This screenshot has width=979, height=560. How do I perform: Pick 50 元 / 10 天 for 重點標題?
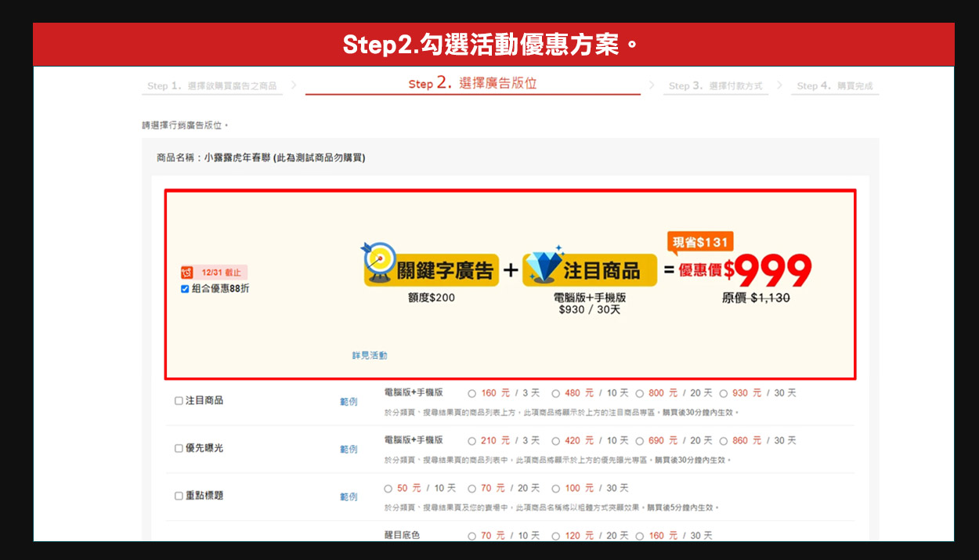click(x=388, y=489)
